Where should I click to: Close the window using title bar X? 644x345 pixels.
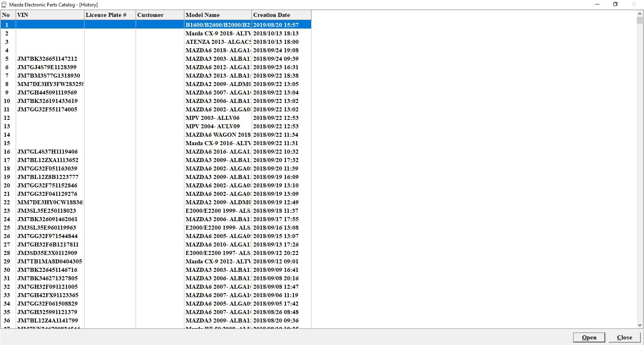click(x=634, y=4)
